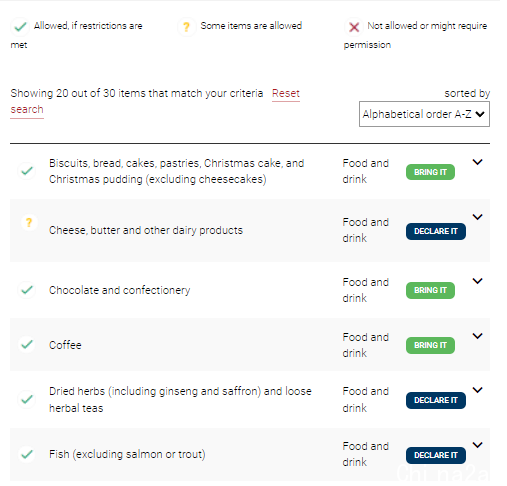
Task: Click the green checkmark beside Coffee
Action: pyautogui.click(x=27, y=344)
